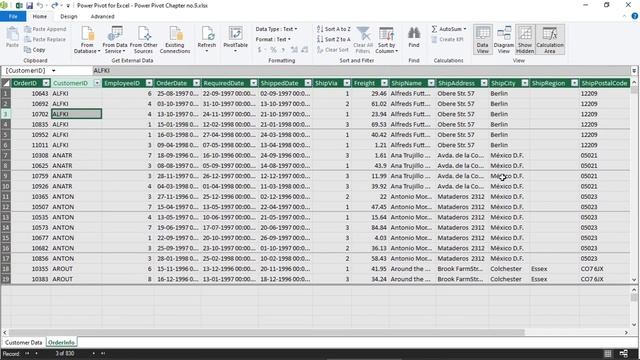The image size is (640, 360).
Task: Switch to the Home ribbon tab
Action: (40, 16)
